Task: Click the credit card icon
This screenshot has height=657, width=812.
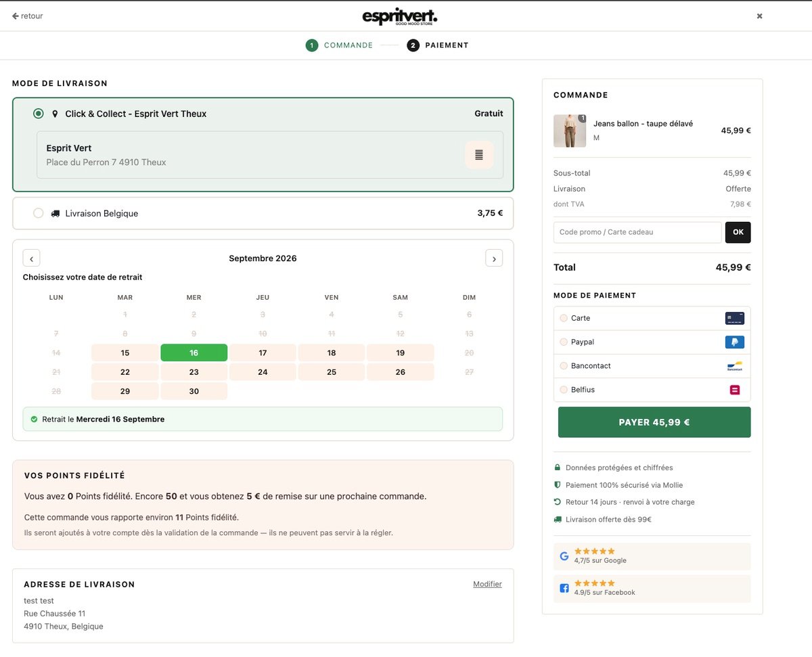Action: pos(734,318)
